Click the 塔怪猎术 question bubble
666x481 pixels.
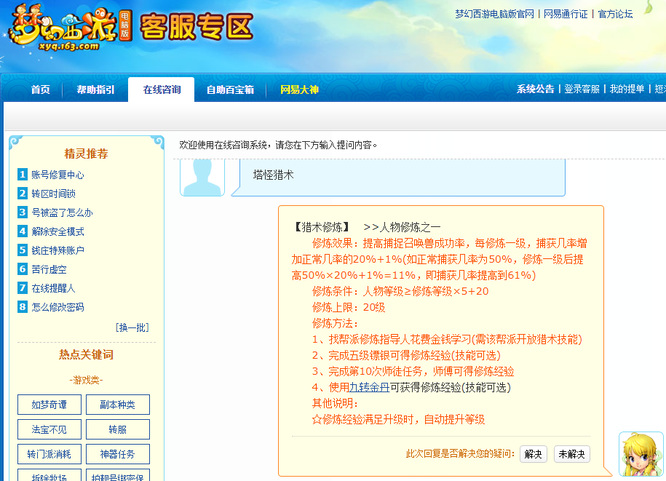coord(399,178)
